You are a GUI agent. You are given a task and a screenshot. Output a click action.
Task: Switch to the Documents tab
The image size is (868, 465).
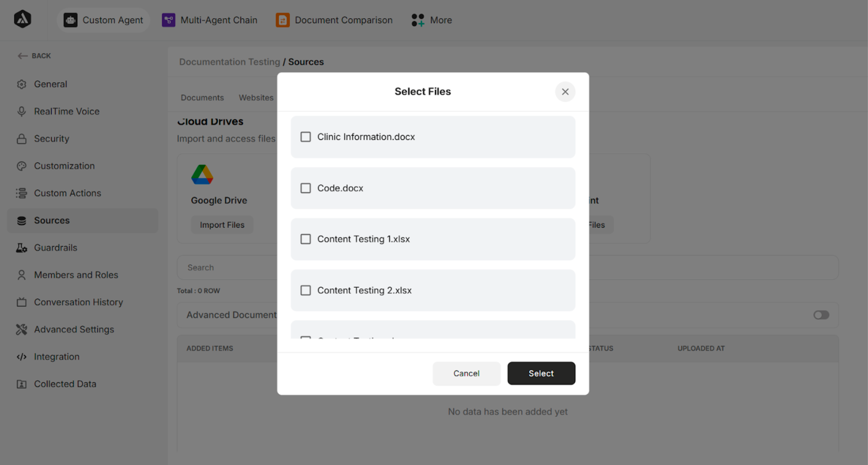coord(202,98)
